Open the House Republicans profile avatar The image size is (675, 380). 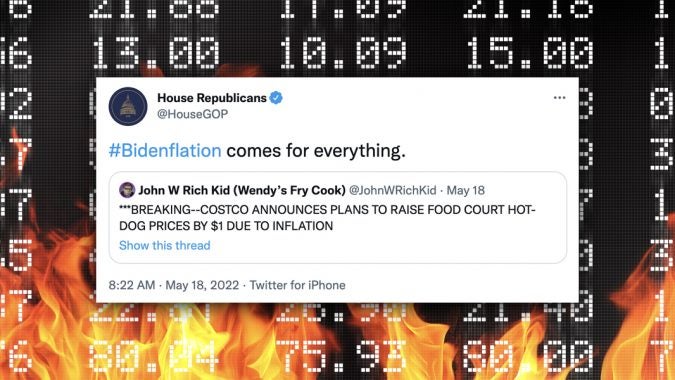click(x=128, y=106)
